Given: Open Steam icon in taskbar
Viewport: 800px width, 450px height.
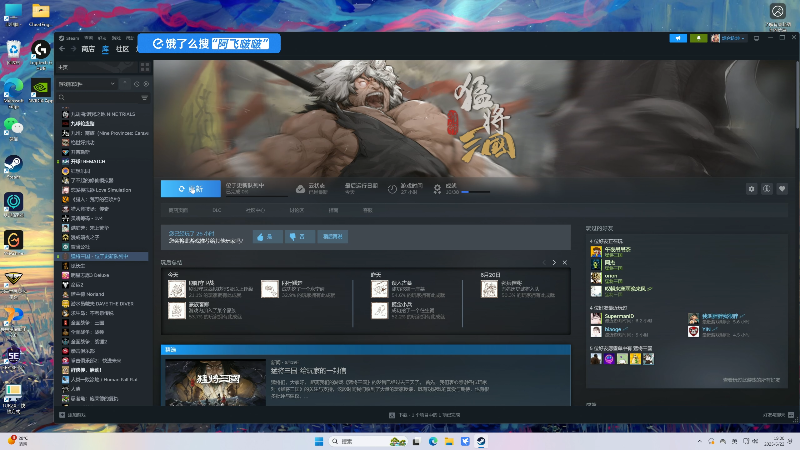Looking at the screenshot, I should pyautogui.click(x=481, y=441).
